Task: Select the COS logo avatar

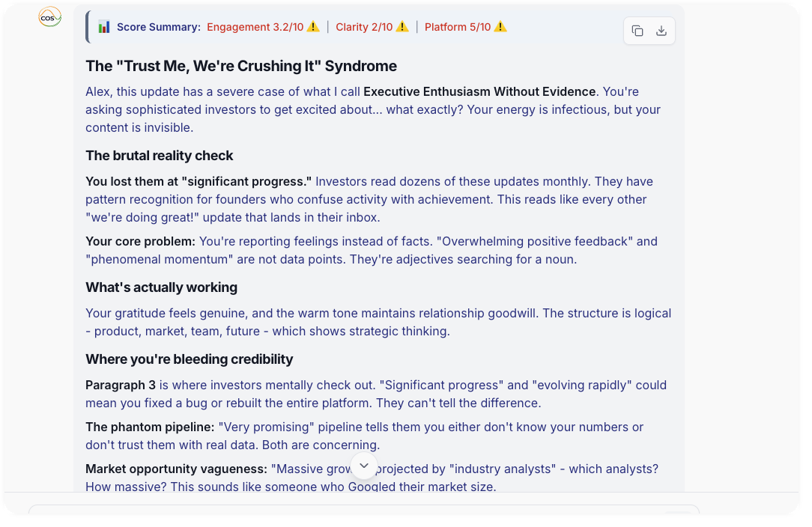Action: [x=49, y=16]
